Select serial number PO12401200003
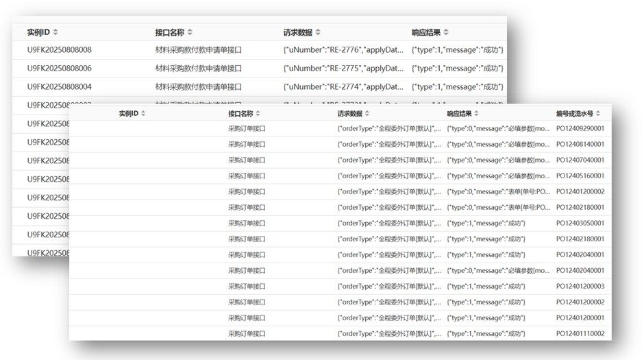This screenshot has width=644, height=360. [580, 287]
